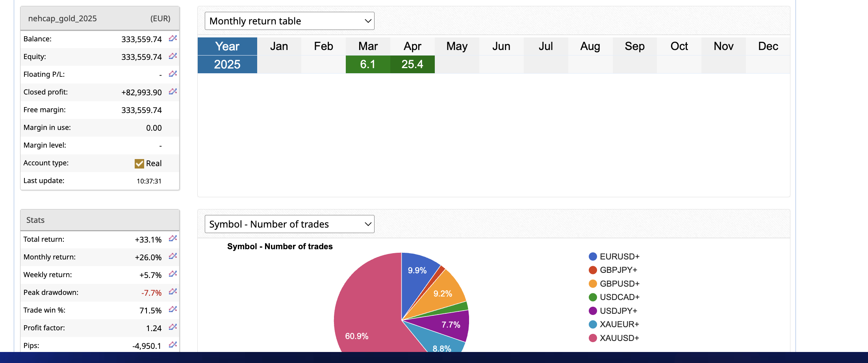This screenshot has height=363, width=868.
Task: Click the Real account type checkmark
Action: click(x=139, y=163)
